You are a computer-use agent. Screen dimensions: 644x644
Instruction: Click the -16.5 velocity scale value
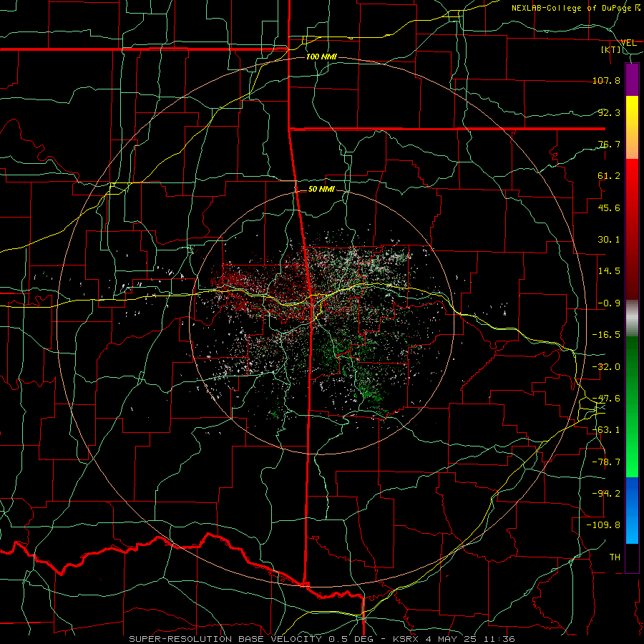click(606, 335)
